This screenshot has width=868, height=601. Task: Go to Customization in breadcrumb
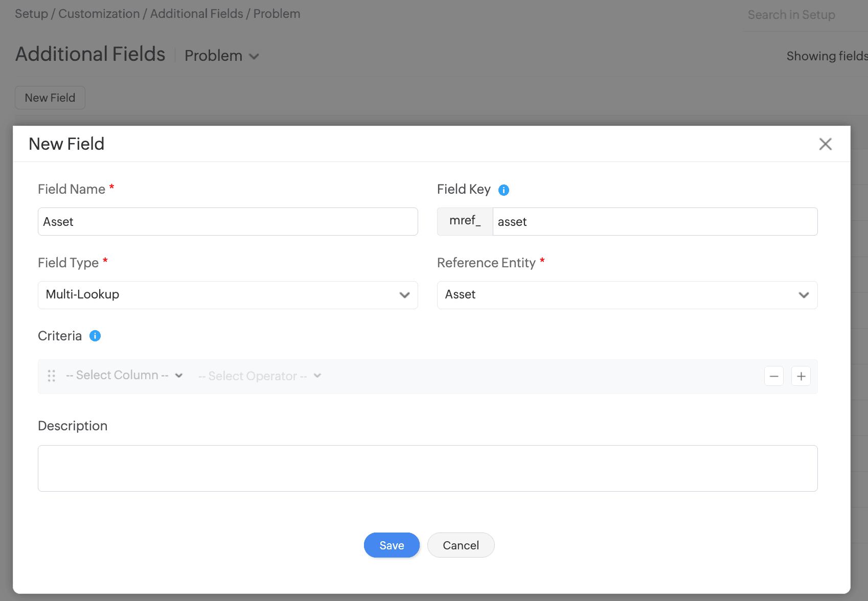pos(99,14)
